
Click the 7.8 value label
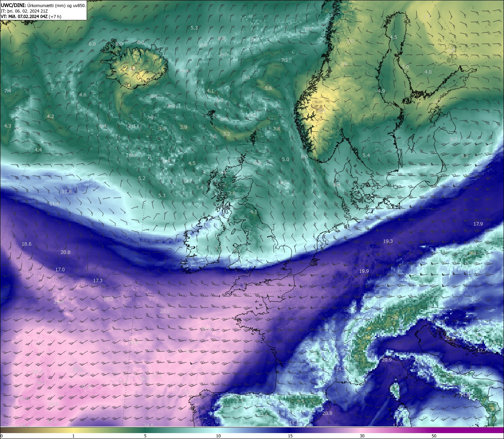pos(246,78)
